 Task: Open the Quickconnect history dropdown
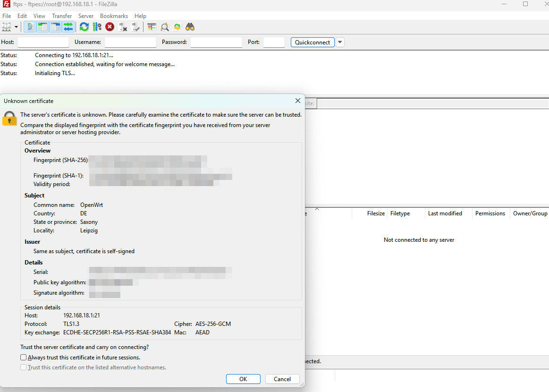tap(340, 43)
